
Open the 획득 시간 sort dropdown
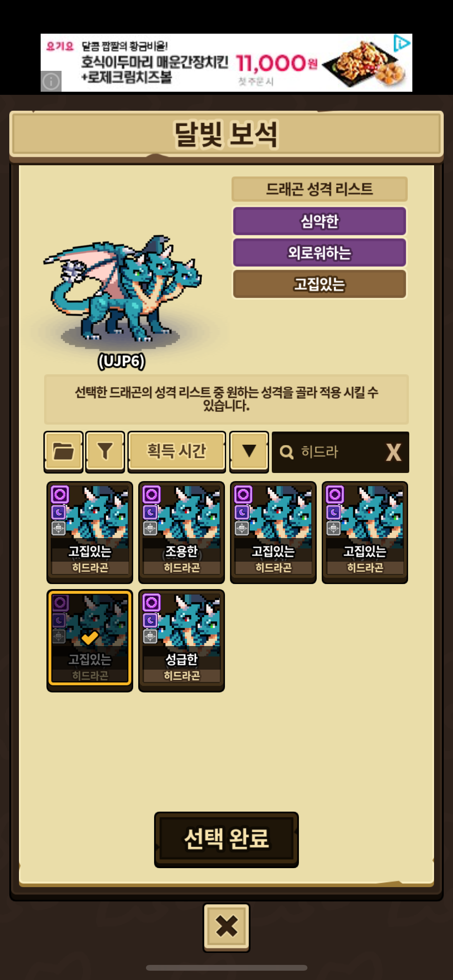pyautogui.click(x=177, y=452)
